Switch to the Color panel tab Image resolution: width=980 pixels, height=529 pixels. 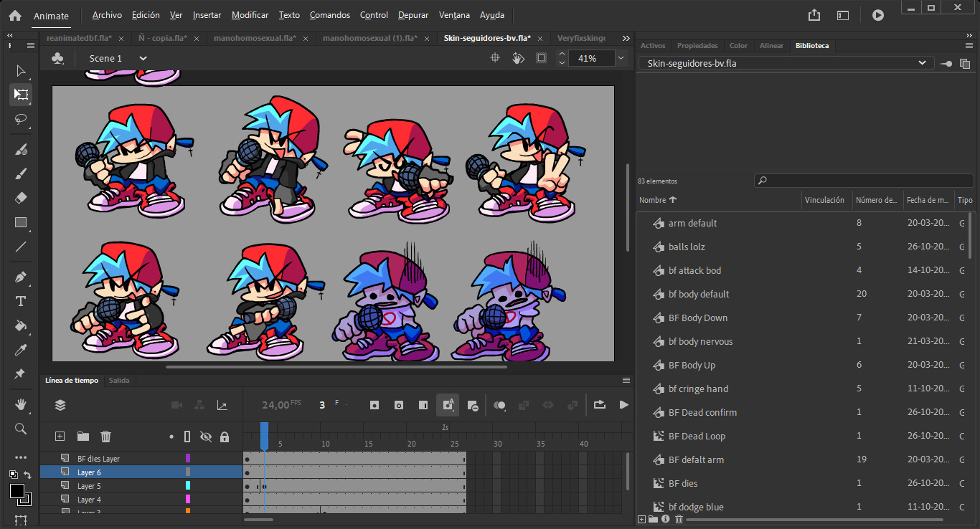coord(738,45)
